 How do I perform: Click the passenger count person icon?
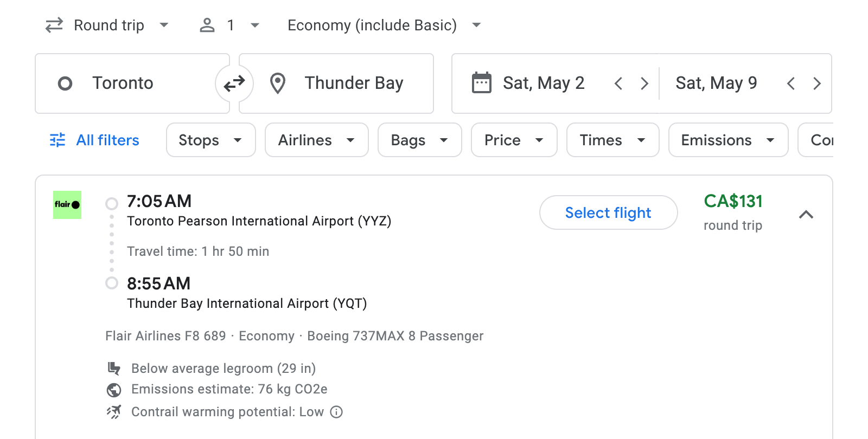click(207, 25)
